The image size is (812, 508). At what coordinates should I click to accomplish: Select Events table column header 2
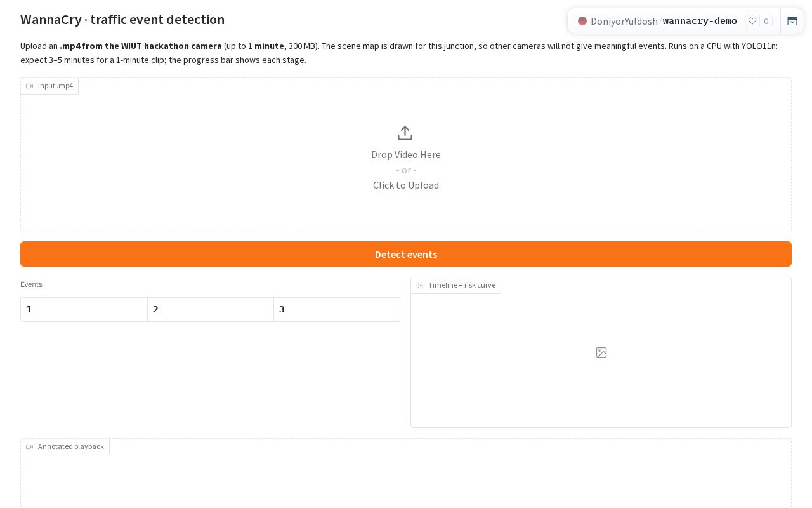coord(211,309)
